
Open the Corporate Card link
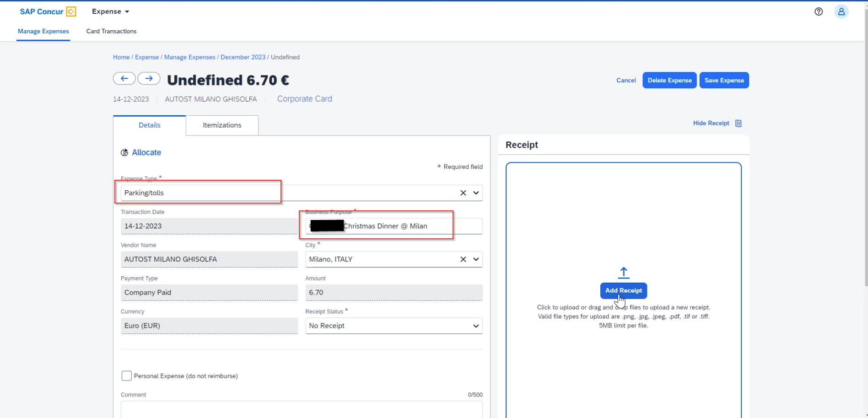304,99
